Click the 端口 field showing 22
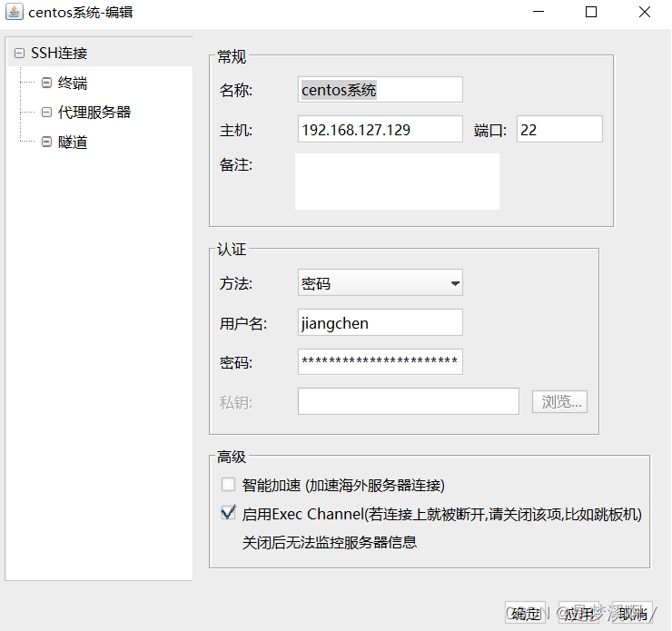The height and width of the screenshot is (631, 672). [x=559, y=129]
